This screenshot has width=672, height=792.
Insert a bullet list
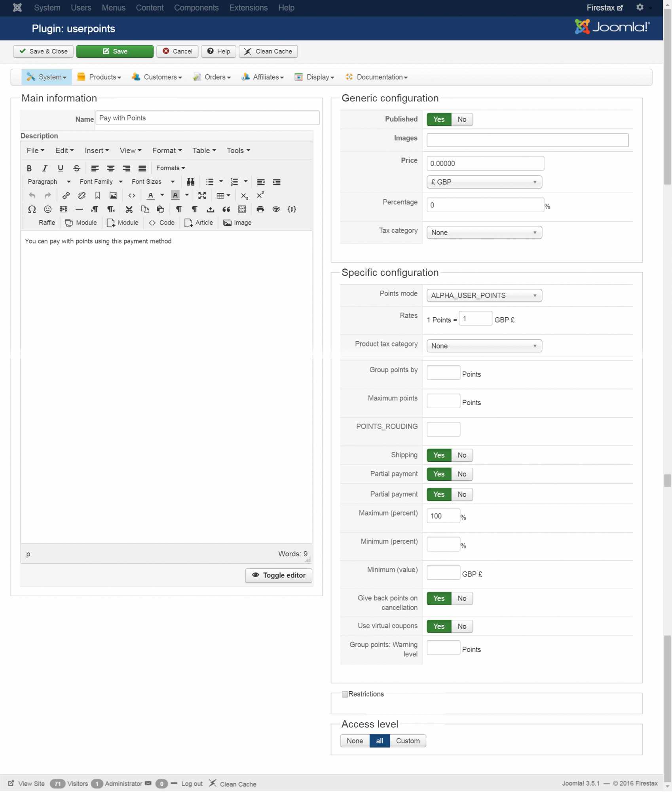coord(209,182)
